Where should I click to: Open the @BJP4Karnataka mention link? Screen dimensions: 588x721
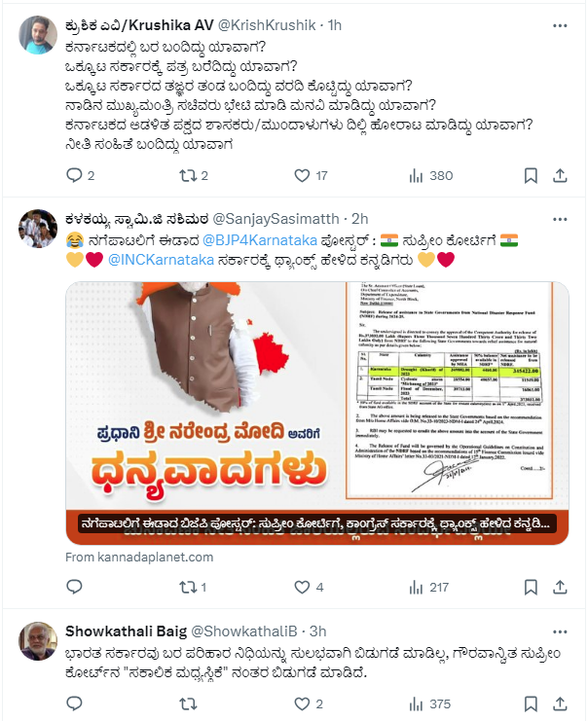coord(260,240)
